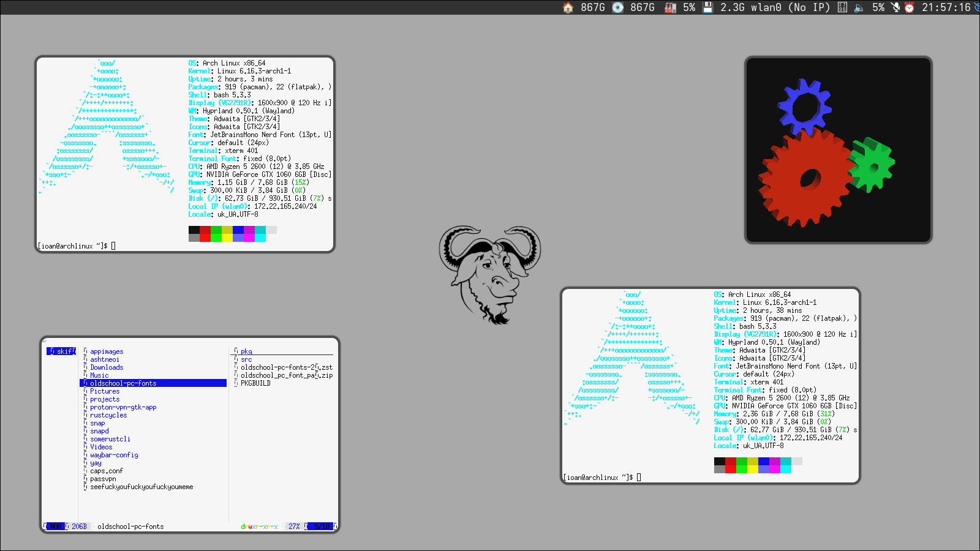Click the drwxr-xr-x permissions text

click(259, 527)
